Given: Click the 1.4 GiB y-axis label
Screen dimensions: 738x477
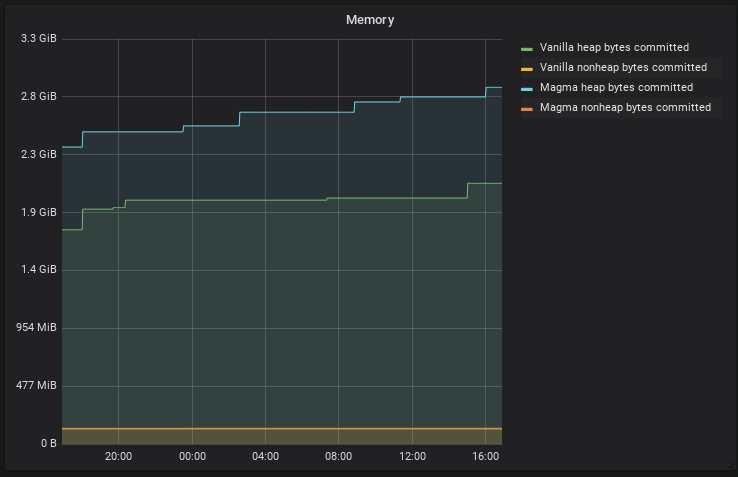Looking at the screenshot, I should [39, 269].
